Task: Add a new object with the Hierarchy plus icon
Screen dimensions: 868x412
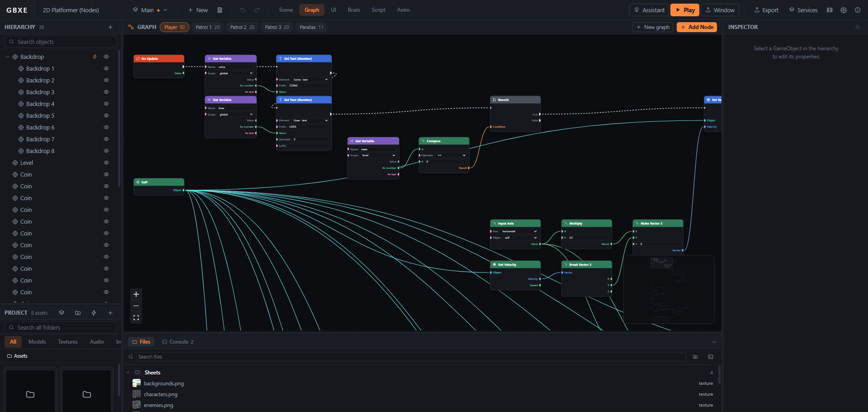Action: (110, 27)
